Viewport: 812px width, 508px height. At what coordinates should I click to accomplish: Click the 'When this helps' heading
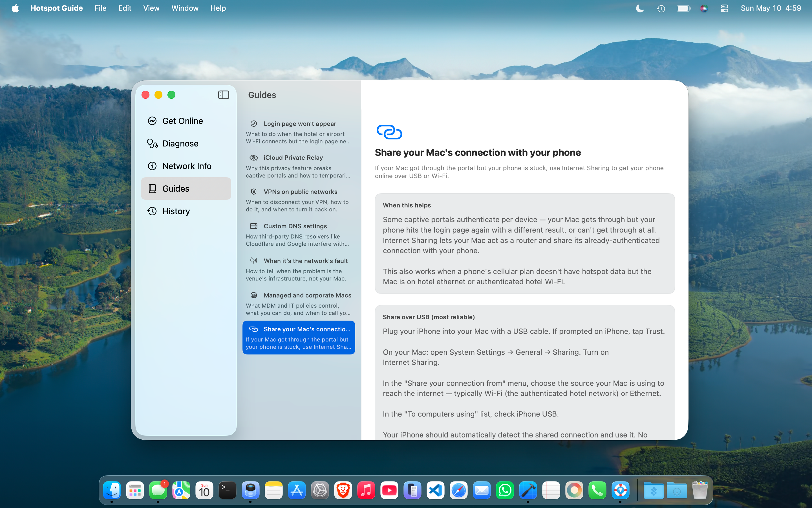tap(407, 205)
